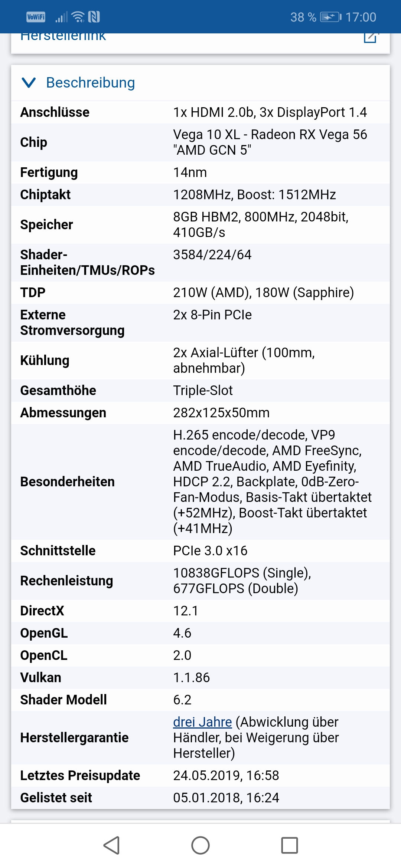Tap the 38 % battery percentage text
This screenshot has height=868, width=401.
(x=303, y=17)
